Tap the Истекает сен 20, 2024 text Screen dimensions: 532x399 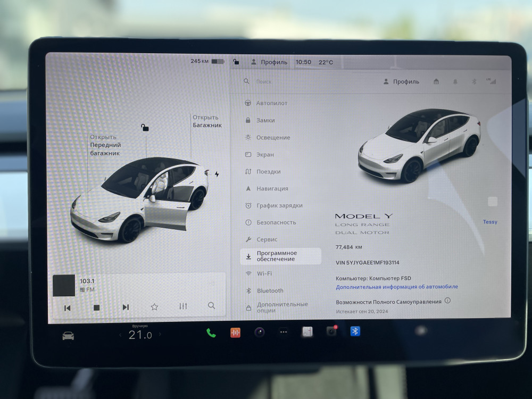point(362,311)
